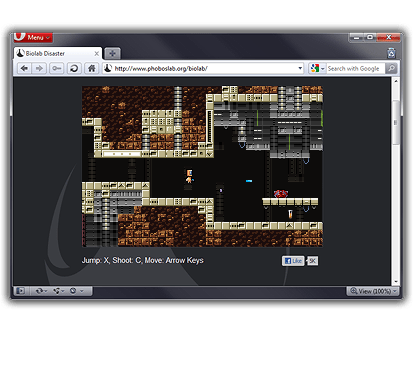
Task: Focus the address field with phoboslab URL
Action: [204, 69]
